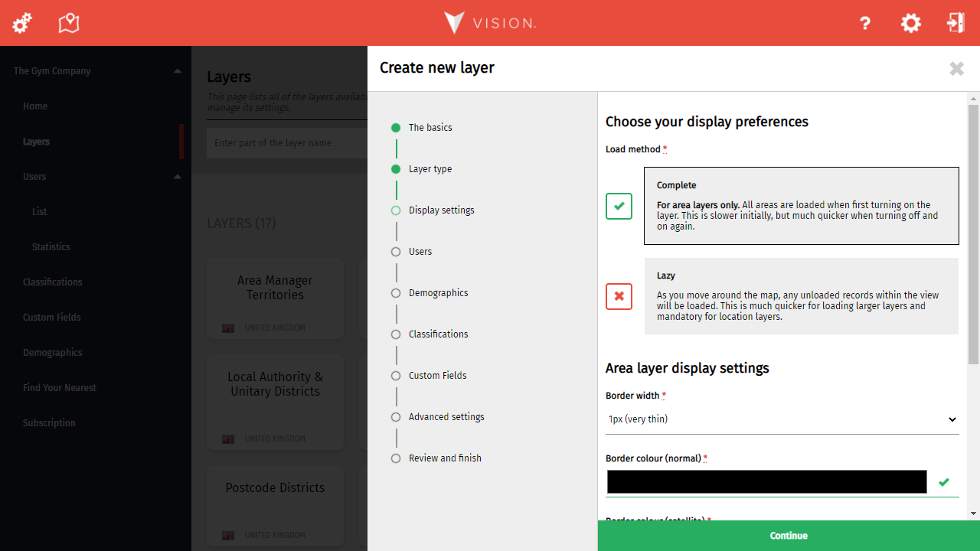Click the green tick beside border colour
Image resolution: width=980 pixels, height=551 pixels.
click(944, 482)
